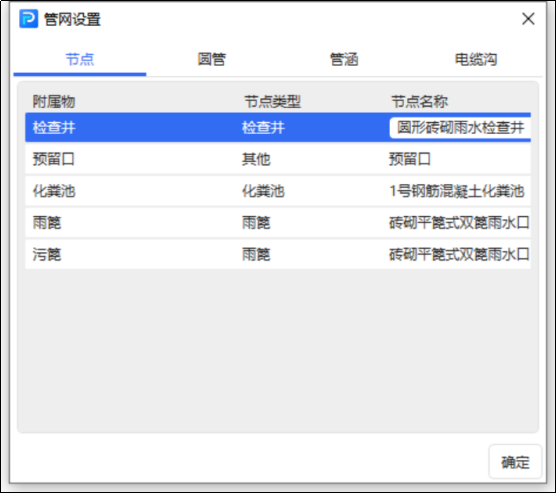Screen dimensions: 556x494
Task: Click 砖砌平篦式双篦雨水口 name in 污篦 row
Action: click(x=459, y=254)
